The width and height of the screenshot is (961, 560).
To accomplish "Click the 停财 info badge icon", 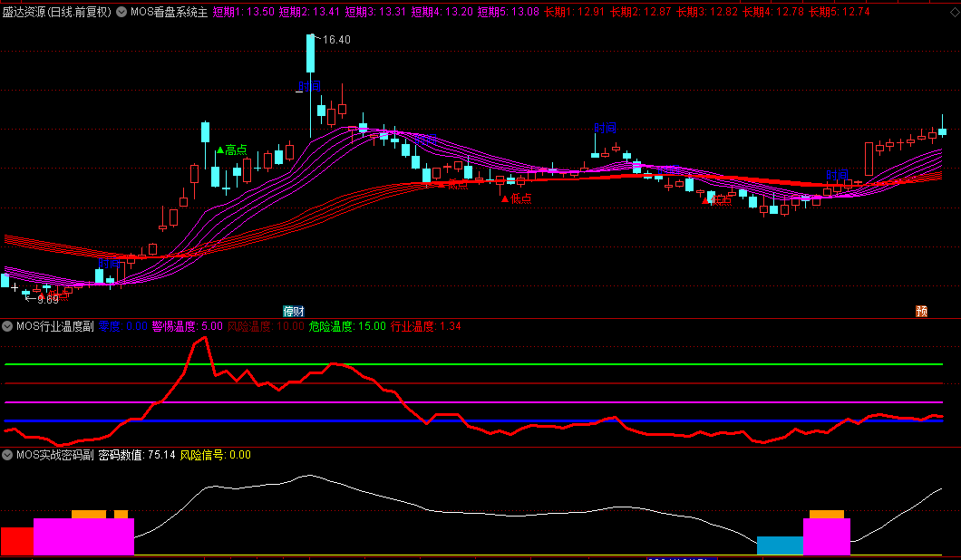I will (x=294, y=311).
